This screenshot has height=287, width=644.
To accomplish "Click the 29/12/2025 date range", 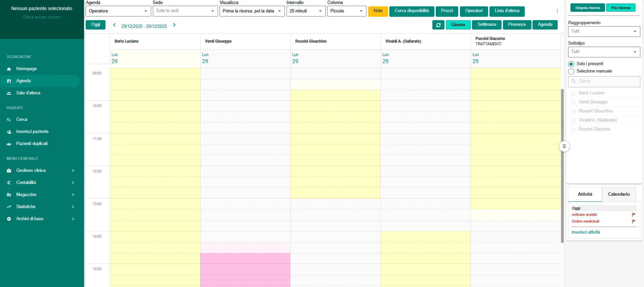I will tap(144, 26).
